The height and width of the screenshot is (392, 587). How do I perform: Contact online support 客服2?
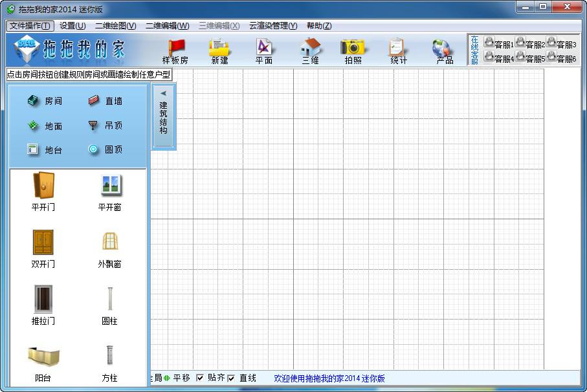tap(529, 43)
